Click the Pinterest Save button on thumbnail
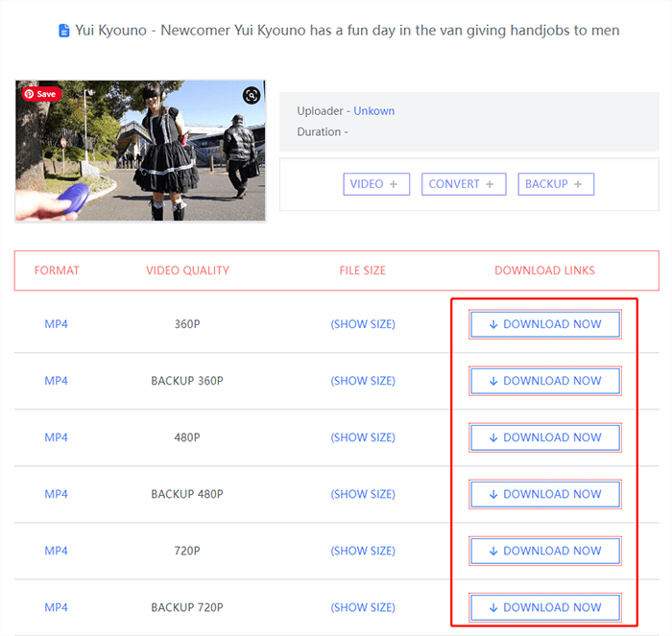The height and width of the screenshot is (636, 672). tap(41, 94)
